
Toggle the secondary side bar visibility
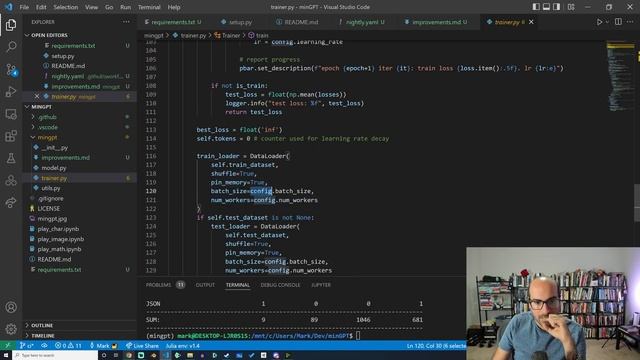point(556,7)
